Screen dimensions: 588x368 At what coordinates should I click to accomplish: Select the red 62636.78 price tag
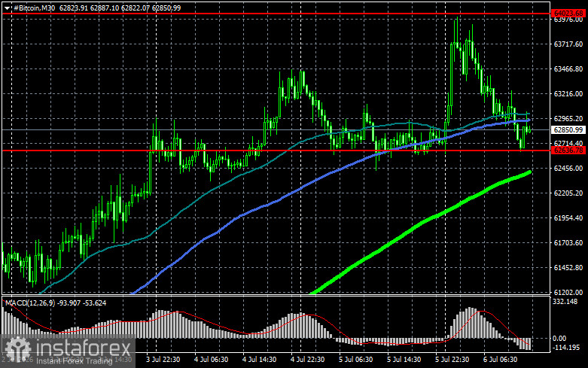[x=568, y=151]
